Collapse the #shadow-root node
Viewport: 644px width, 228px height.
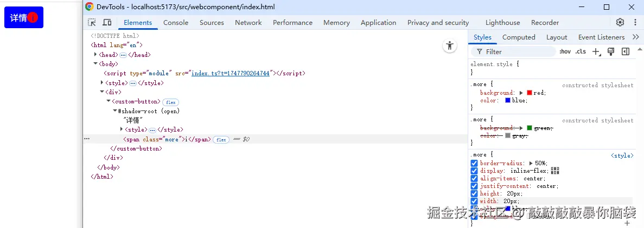[x=115, y=110]
